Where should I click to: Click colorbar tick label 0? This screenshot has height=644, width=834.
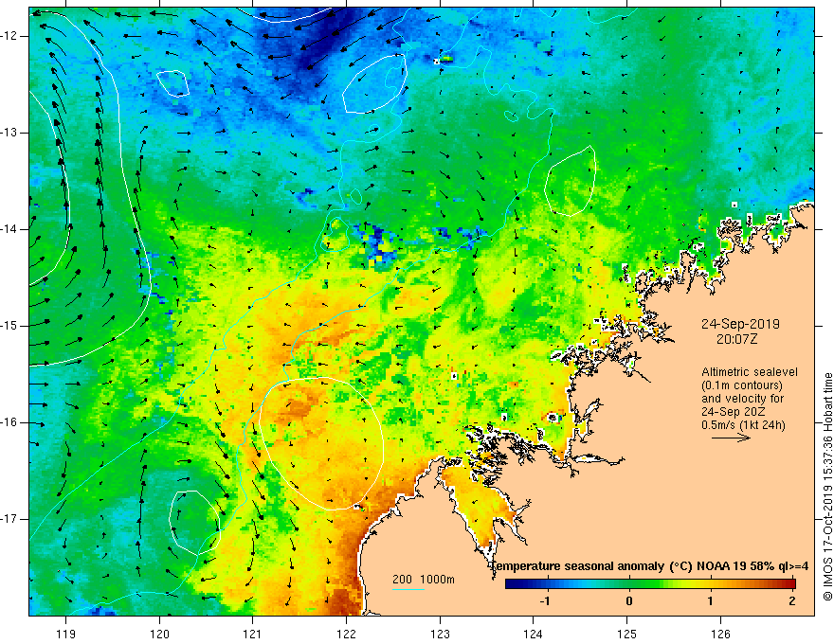pyautogui.click(x=629, y=601)
